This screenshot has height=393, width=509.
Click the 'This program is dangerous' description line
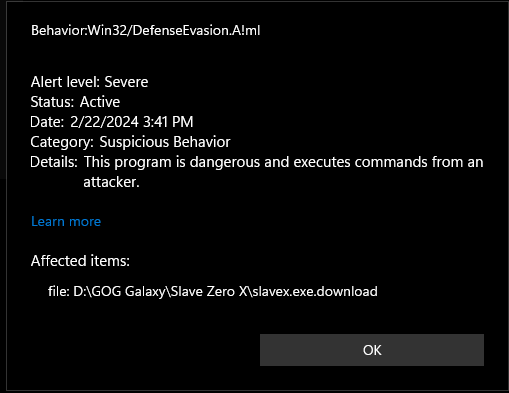point(283,162)
